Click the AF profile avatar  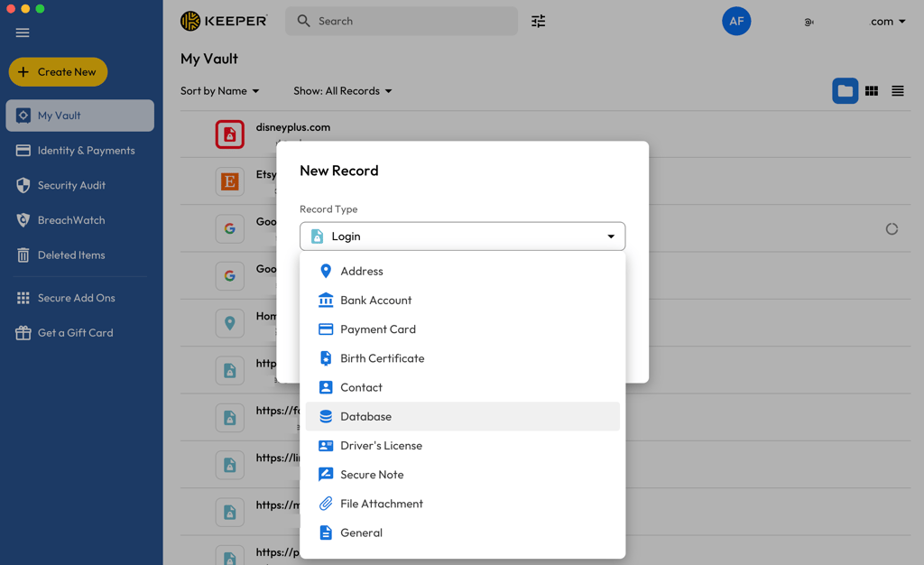click(x=736, y=21)
